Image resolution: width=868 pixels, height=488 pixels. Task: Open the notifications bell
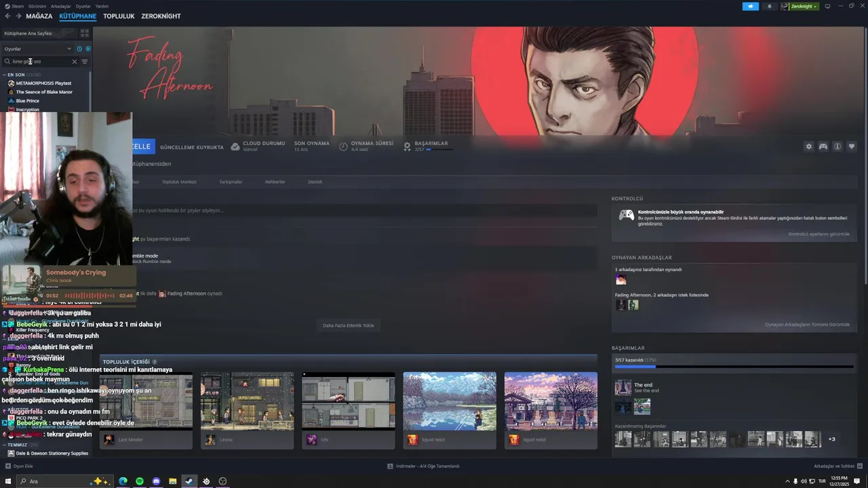(769, 6)
